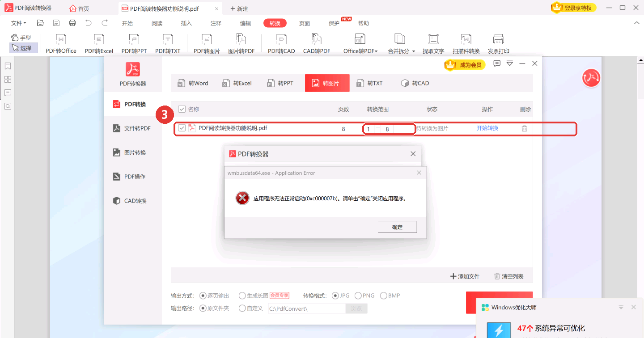Screen dimensions: 644x338
Task: Delete the file row with trash icon
Action: tap(525, 128)
